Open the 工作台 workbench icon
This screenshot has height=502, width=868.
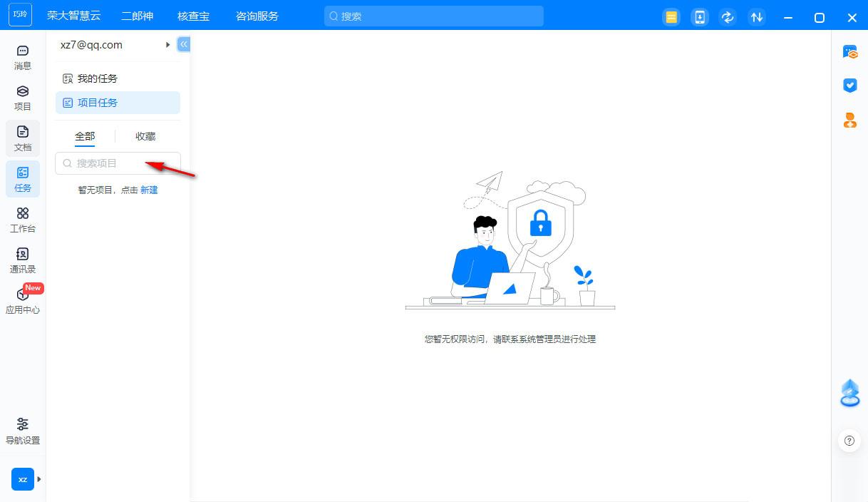pyautogui.click(x=23, y=220)
